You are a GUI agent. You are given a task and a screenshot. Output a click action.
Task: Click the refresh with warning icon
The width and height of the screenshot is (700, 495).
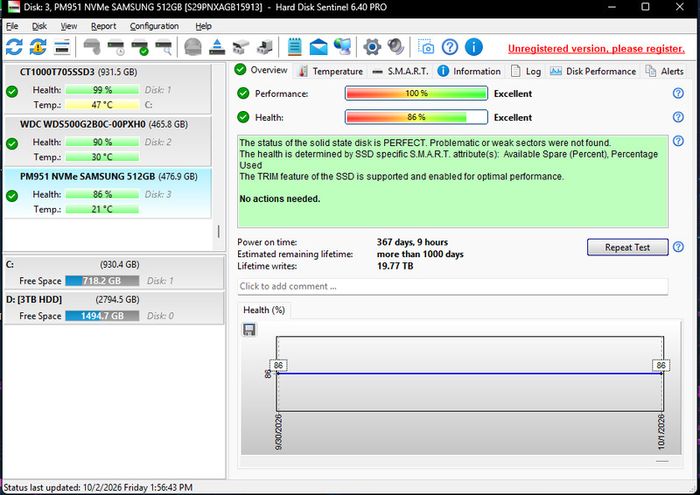[38, 47]
